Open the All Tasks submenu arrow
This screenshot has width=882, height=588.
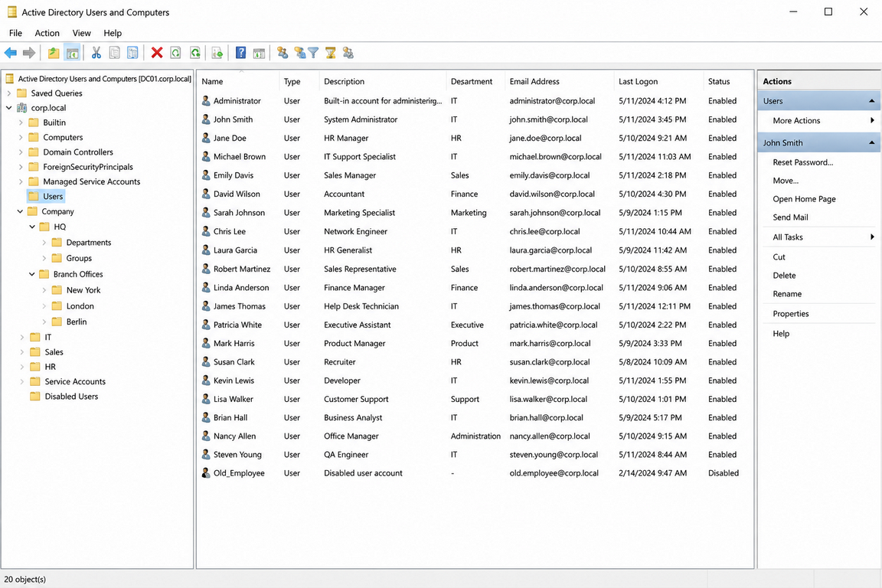[x=872, y=237]
